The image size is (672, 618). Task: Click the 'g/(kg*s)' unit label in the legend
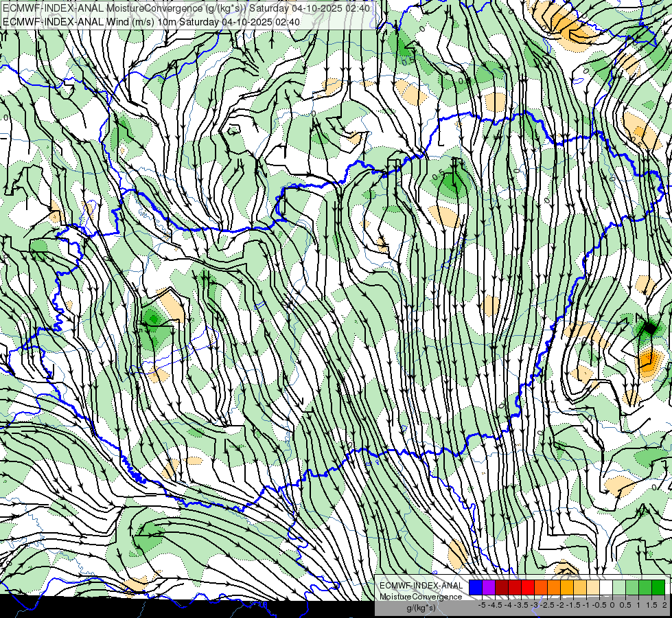[x=421, y=608]
